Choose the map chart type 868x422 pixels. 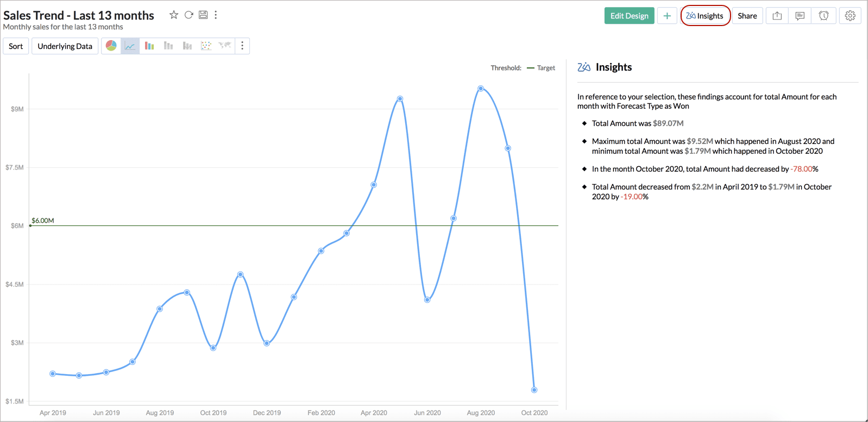click(x=225, y=46)
